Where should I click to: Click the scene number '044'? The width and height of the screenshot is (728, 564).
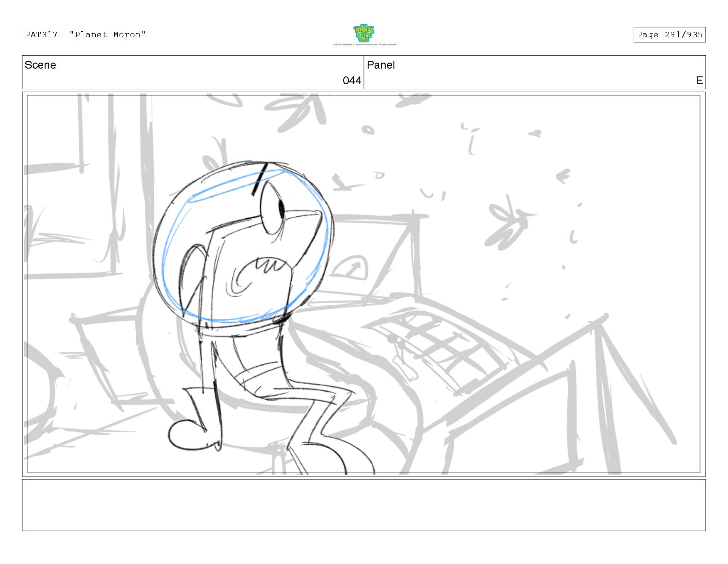pyautogui.click(x=352, y=81)
